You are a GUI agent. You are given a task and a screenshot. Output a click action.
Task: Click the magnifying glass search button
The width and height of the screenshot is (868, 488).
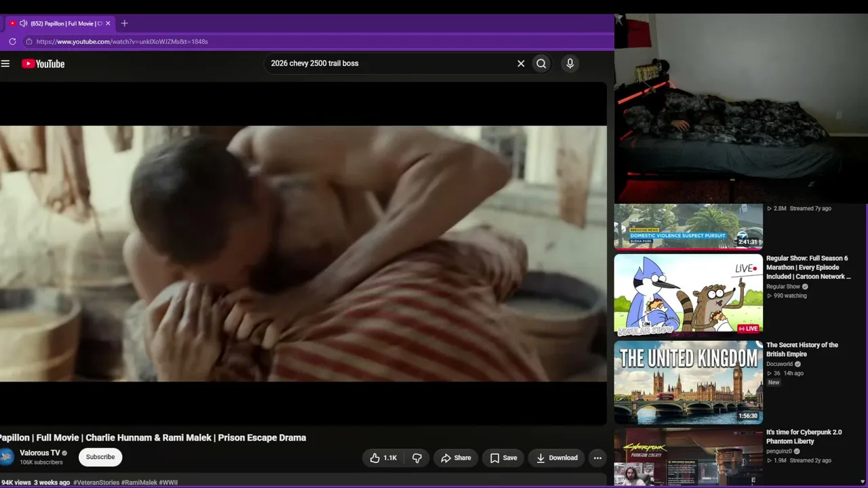tap(541, 64)
